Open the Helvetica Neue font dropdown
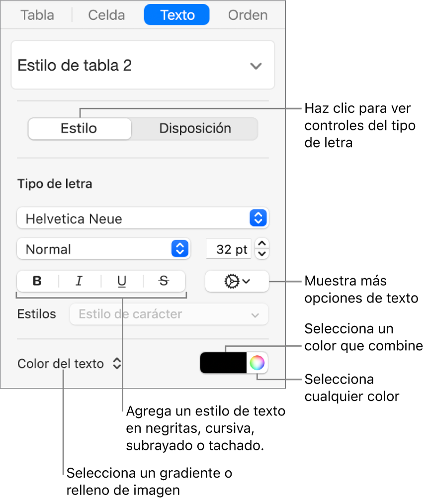Image resolution: width=426 pixels, height=504 pixels. [143, 218]
